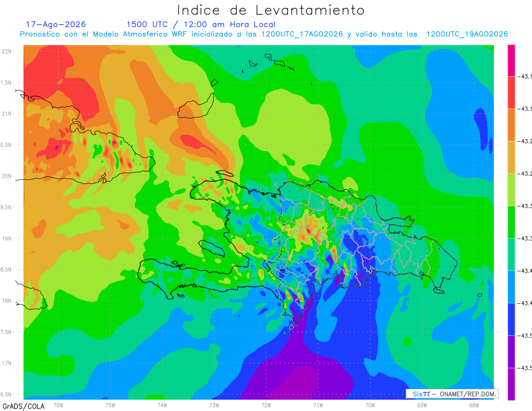This screenshot has width=532, height=411.
Task: Click the purple swatch ending the color scale
Action: [x=511, y=384]
